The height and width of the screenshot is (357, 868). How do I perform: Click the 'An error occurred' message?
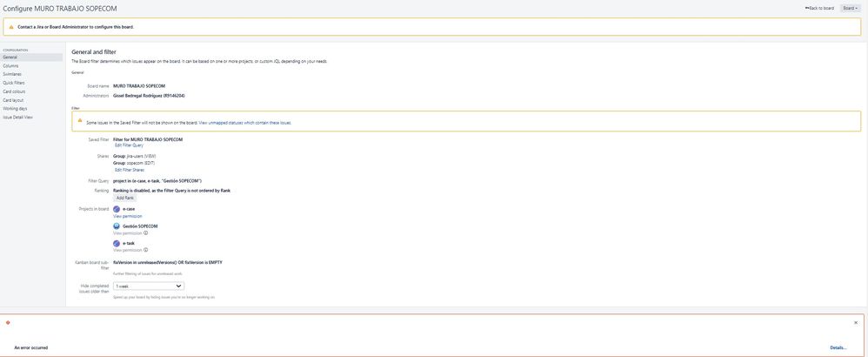31,347
